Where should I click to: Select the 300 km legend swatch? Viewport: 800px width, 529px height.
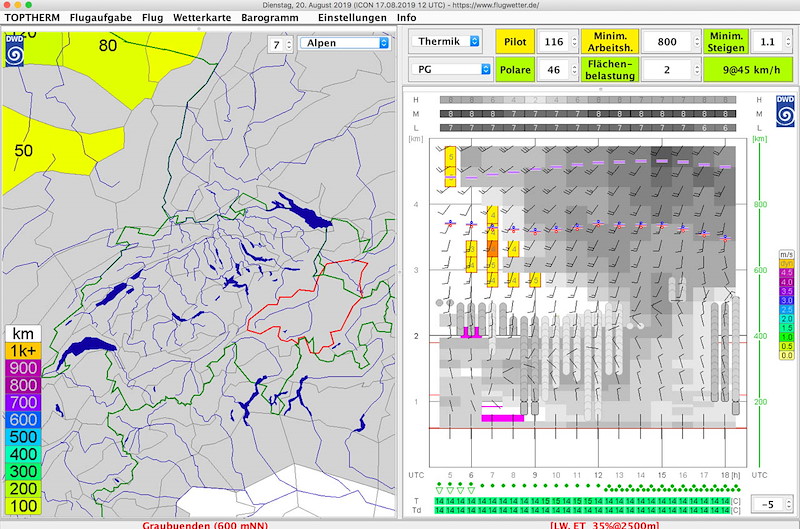coord(23,471)
